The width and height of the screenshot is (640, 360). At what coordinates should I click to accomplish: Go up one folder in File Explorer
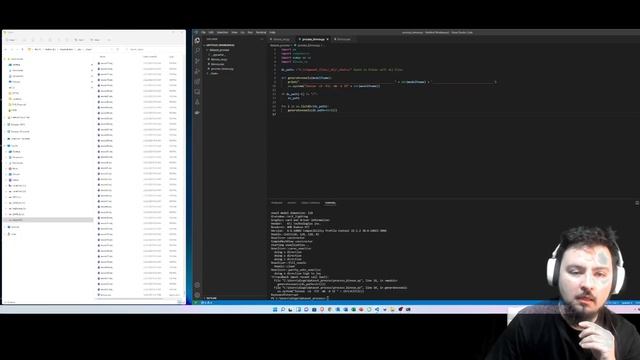click(x=22, y=49)
